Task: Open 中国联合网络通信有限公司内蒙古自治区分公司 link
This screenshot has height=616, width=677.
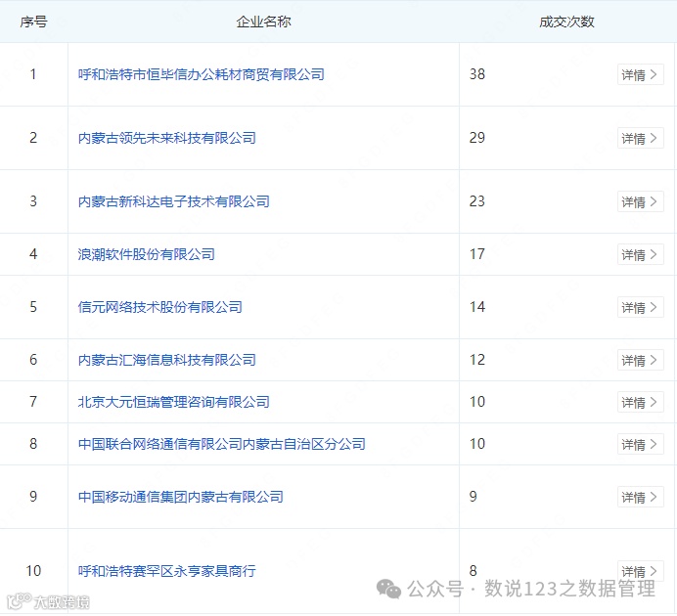Action: coord(221,444)
